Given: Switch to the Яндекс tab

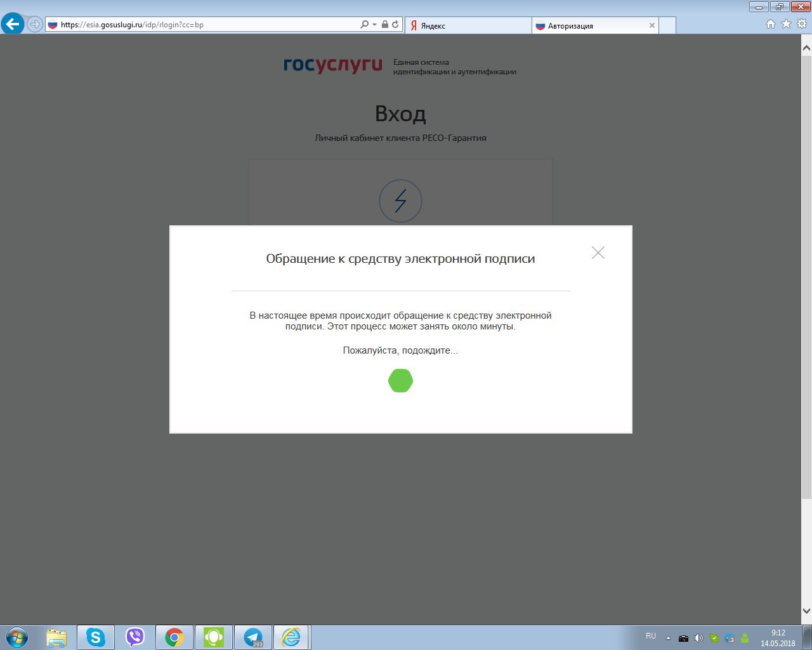Looking at the screenshot, I should coord(468,25).
